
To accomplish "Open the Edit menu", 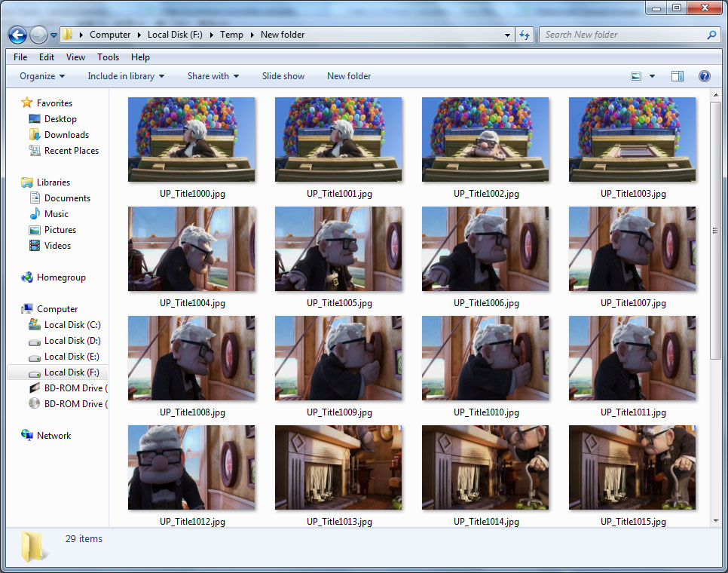I will point(47,57).
